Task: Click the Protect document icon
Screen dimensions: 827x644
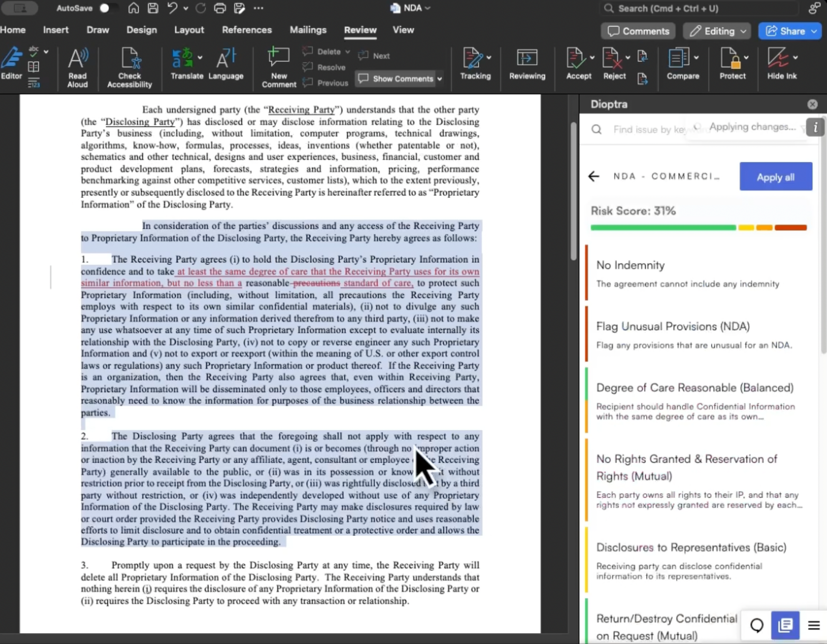Action: (x=732, y=64)
